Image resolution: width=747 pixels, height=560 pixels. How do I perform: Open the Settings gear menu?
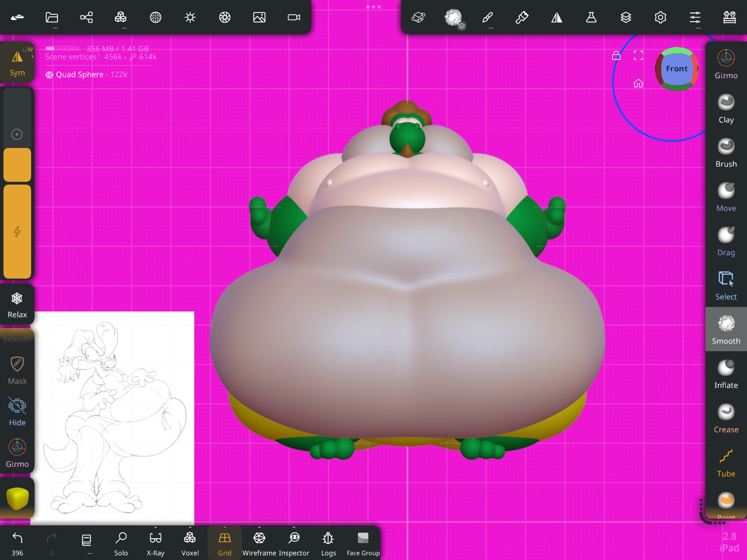click(660, 17)
